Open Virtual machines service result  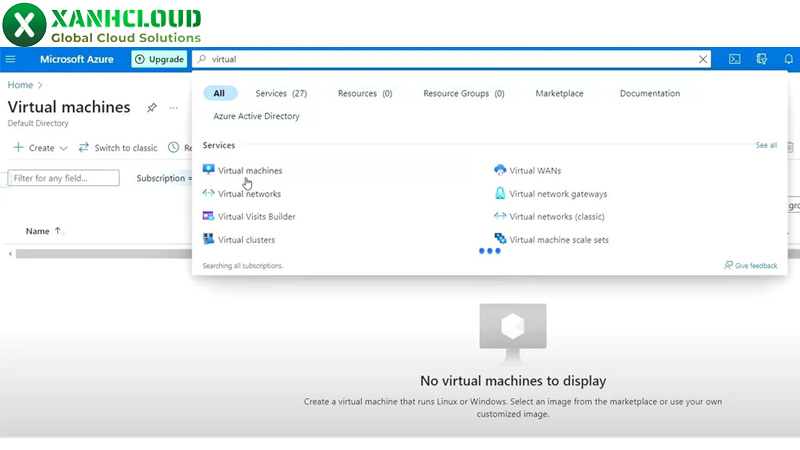[x=250, y=170]
